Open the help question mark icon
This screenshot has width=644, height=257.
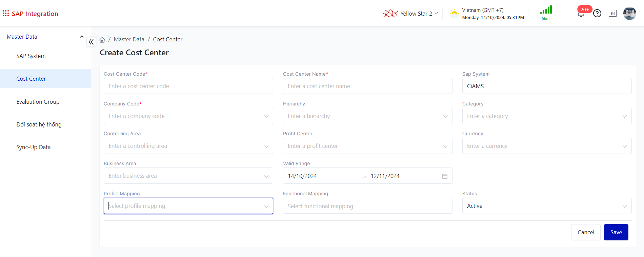click(x=597, y=14)
